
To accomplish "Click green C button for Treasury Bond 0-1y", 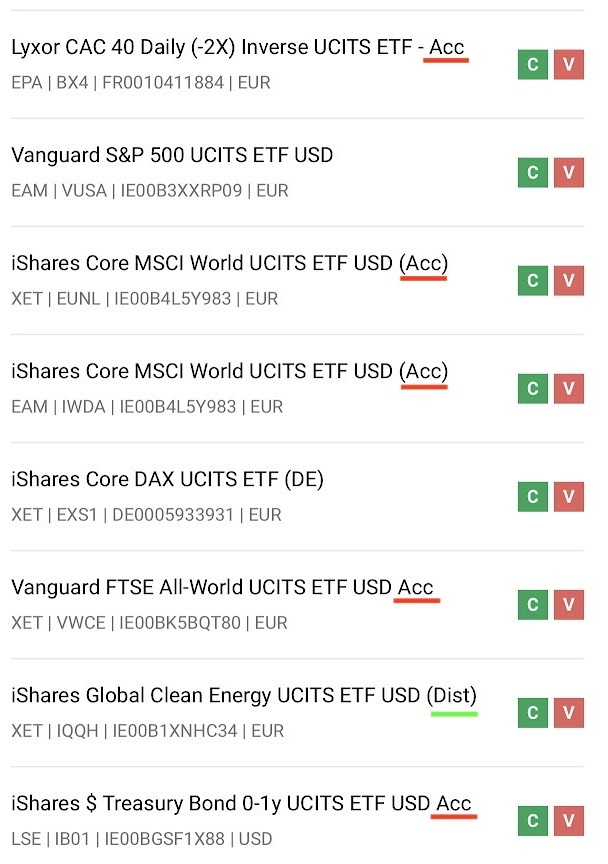I will point(532,820).
